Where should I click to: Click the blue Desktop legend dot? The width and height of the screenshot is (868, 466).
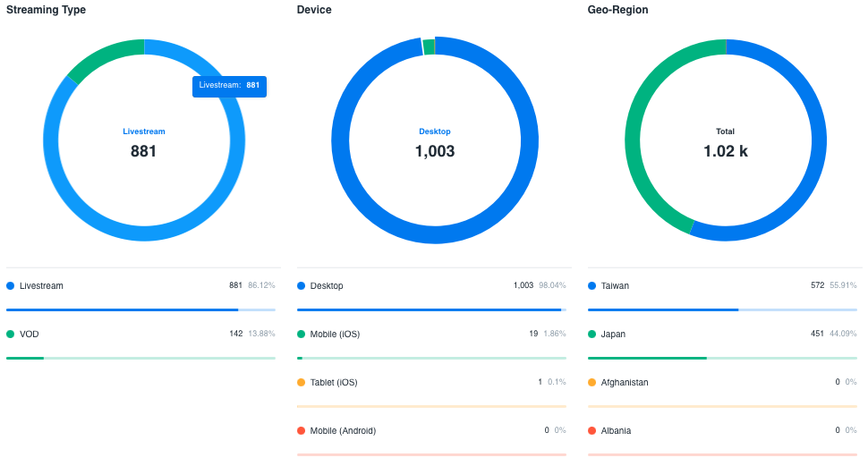tap(302, 286)
